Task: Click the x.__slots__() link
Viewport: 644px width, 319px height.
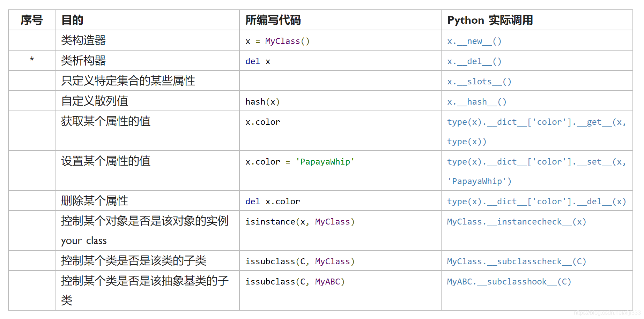Action: [x=479, y=82]
